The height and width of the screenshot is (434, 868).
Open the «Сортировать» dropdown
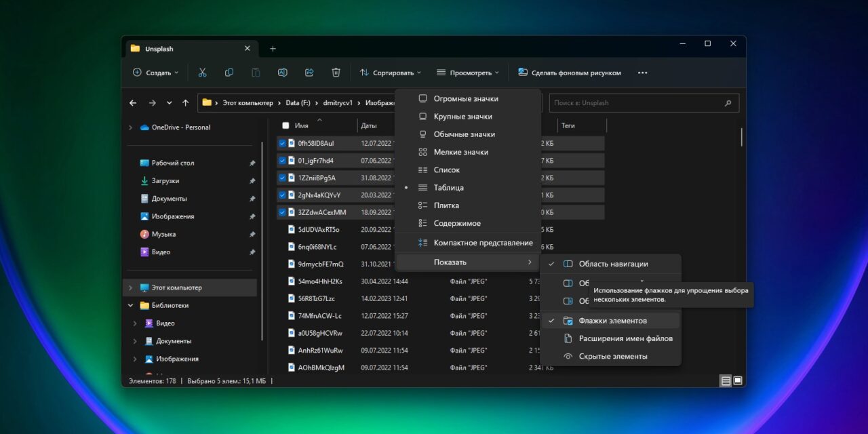(392, 72)
